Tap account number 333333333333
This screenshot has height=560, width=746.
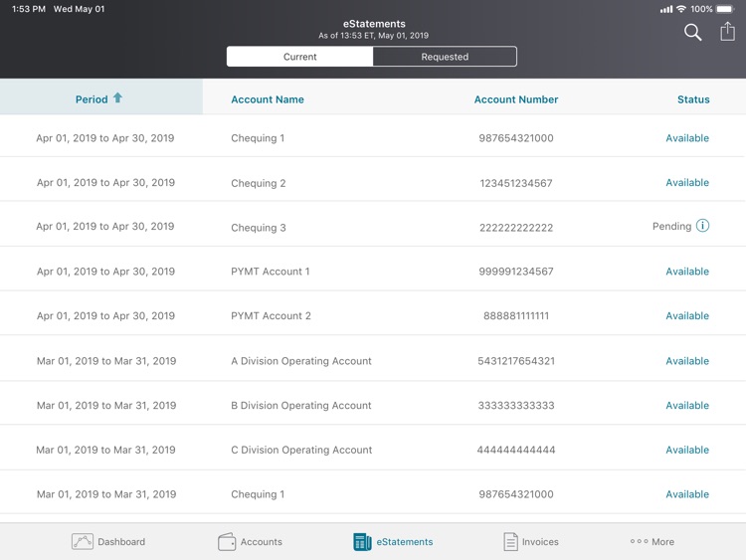coord(516,406)
